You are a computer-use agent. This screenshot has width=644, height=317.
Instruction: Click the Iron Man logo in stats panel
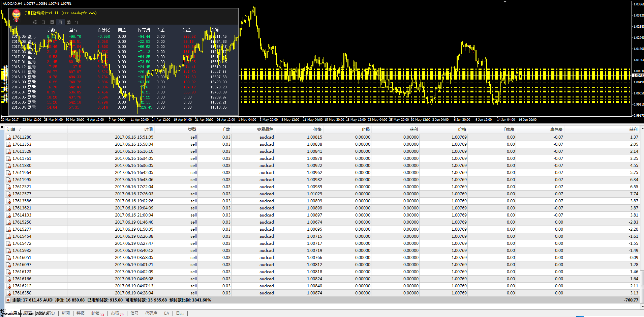(x=16, y=16)
